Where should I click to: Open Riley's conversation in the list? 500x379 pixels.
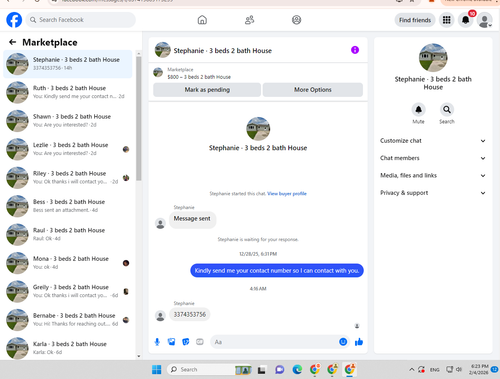pos(68,178)
